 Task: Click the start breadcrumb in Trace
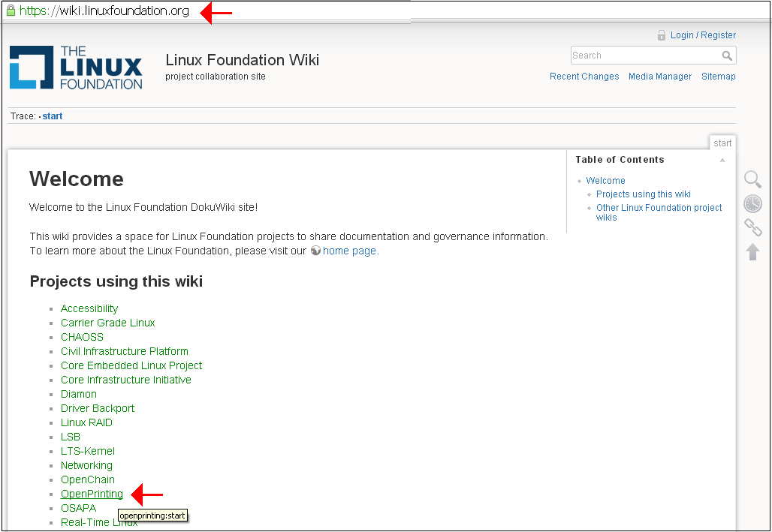[x=52, y=116]
